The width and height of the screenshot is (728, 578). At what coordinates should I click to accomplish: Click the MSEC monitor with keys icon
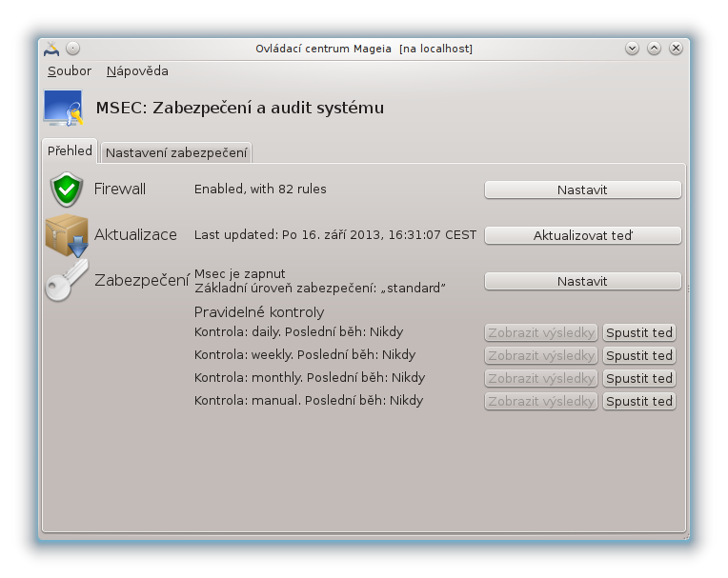(64, 109)
